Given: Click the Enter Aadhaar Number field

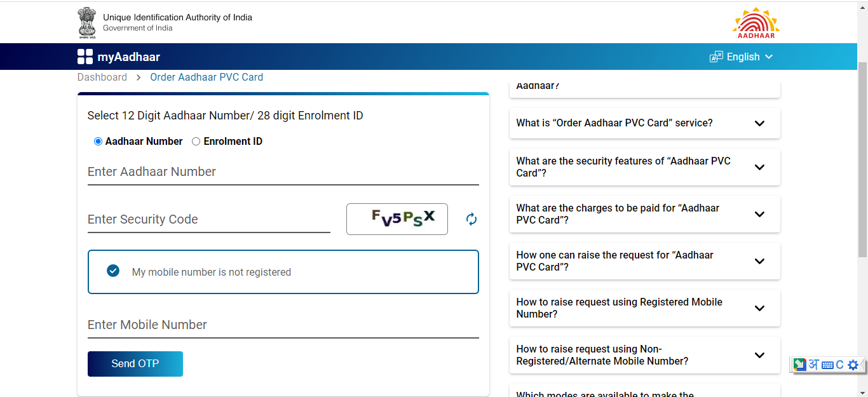Looking at the screenshot, I should tap(283, 172).
